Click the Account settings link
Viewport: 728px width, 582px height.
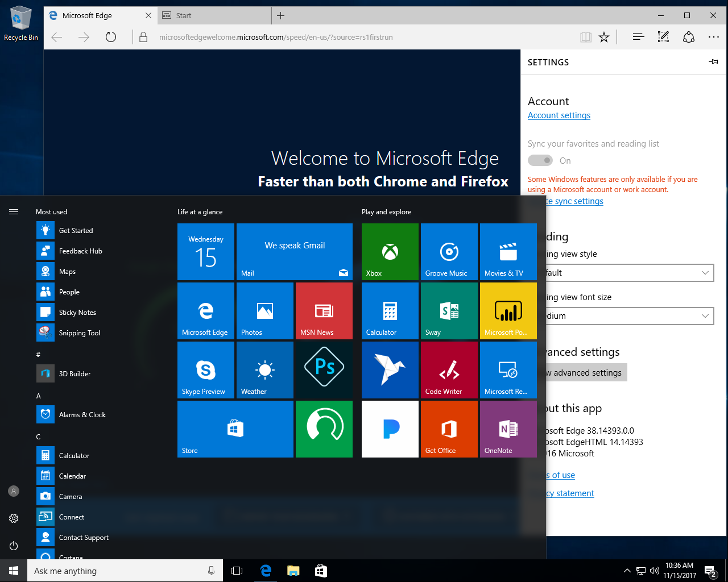tap(559, 115)
